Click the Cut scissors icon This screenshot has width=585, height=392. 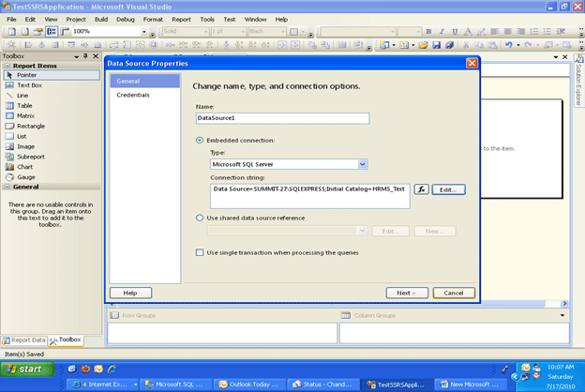(466, 45)
